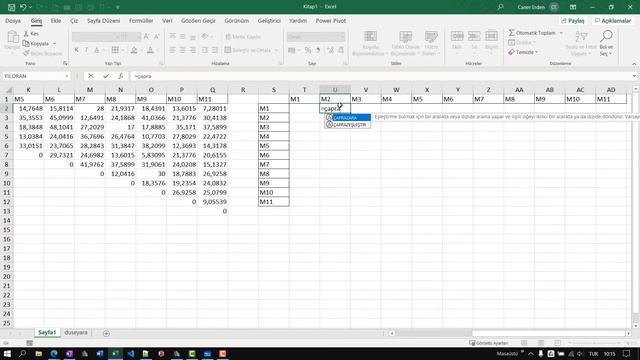Open Koşullu Biçimlendirme conditional formatting

(370, 43)
